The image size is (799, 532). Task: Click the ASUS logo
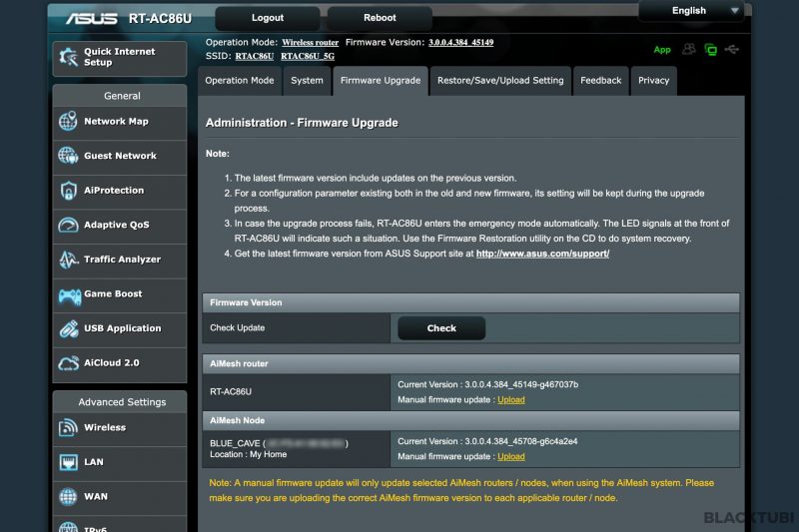pos(92,19)
